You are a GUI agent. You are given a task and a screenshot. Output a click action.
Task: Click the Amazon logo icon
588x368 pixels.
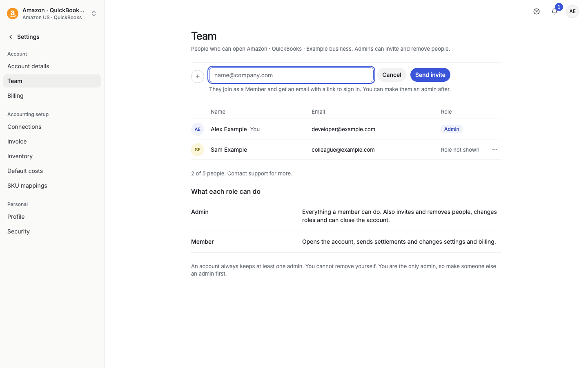coord(13,13)
